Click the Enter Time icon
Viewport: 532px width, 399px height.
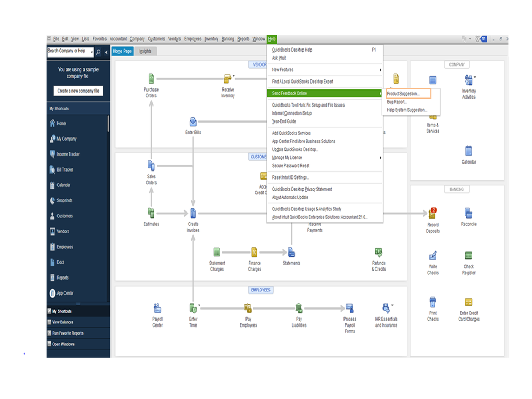(193, 308)
